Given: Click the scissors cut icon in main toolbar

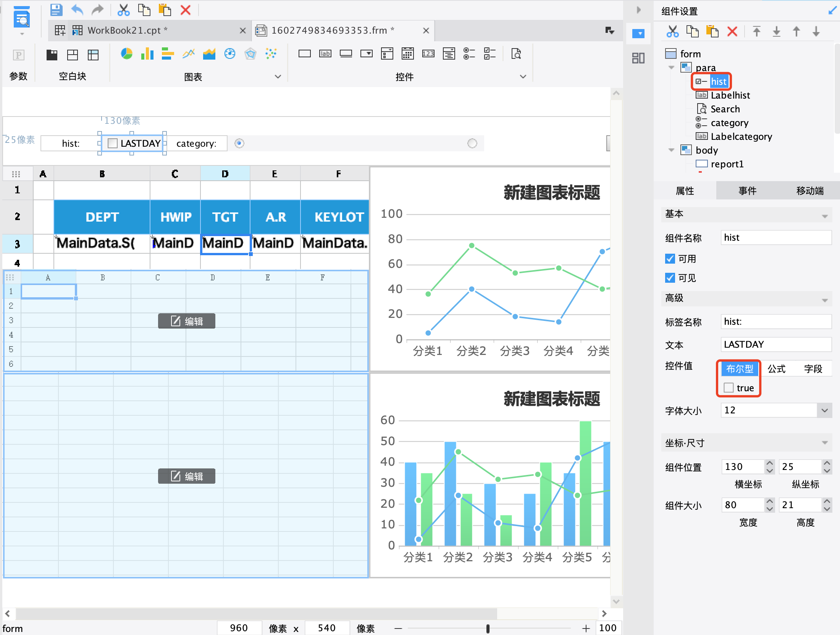Looking at the screenshot, I should [123, 10].
